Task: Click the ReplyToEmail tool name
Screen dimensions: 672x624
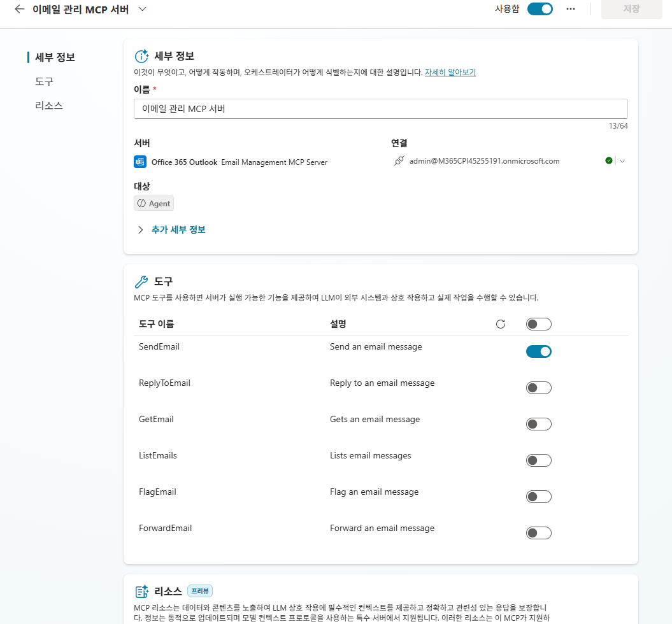Action: click(x=164, y=383)
